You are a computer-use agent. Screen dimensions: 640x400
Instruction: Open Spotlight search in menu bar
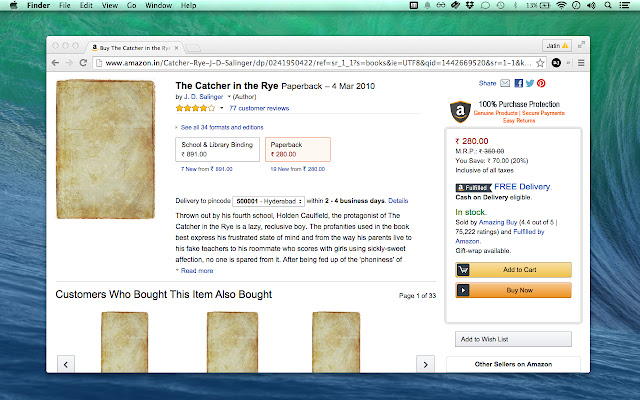pyautogui.click(x=608, y=5)
